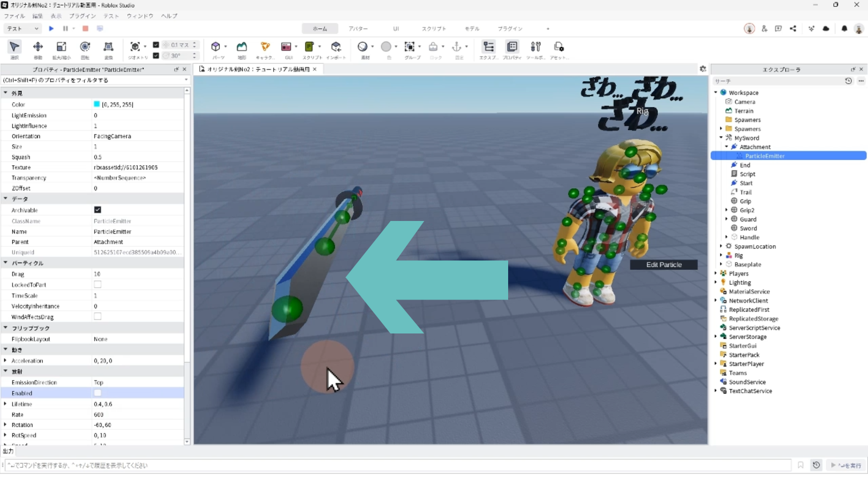The height and width of the screenshot is (488, 868).
Task: Click the Part insert cube icon
Action: click(x=216, y=47)
